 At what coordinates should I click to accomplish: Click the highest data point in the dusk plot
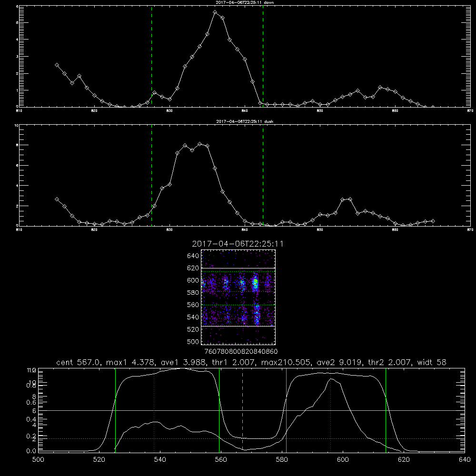point(200,144)
